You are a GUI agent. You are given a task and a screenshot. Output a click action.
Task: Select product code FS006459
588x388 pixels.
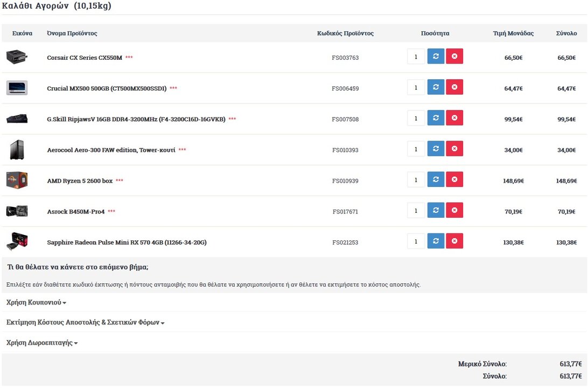[345, 88]
